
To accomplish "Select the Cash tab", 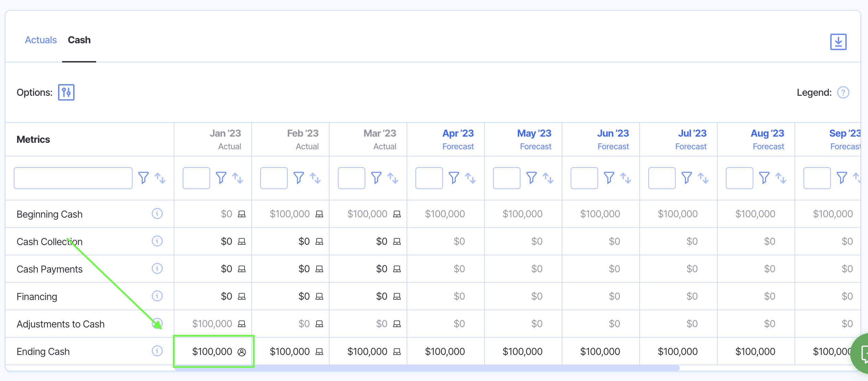I will (x=79, y=40).
